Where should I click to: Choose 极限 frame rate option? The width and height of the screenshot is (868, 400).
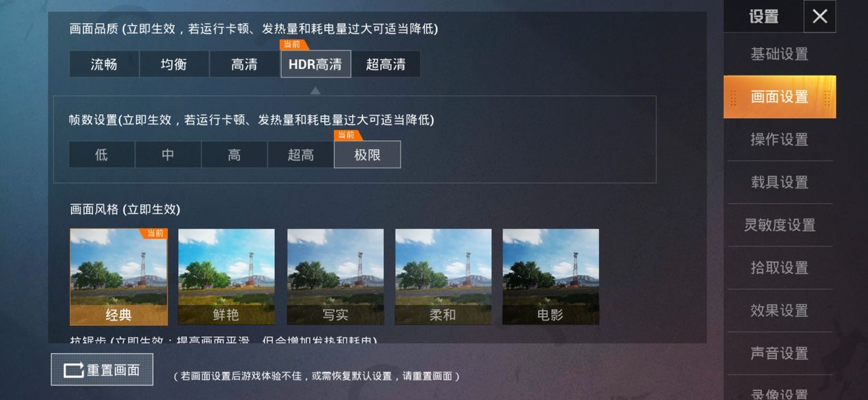tap(367, 155)
